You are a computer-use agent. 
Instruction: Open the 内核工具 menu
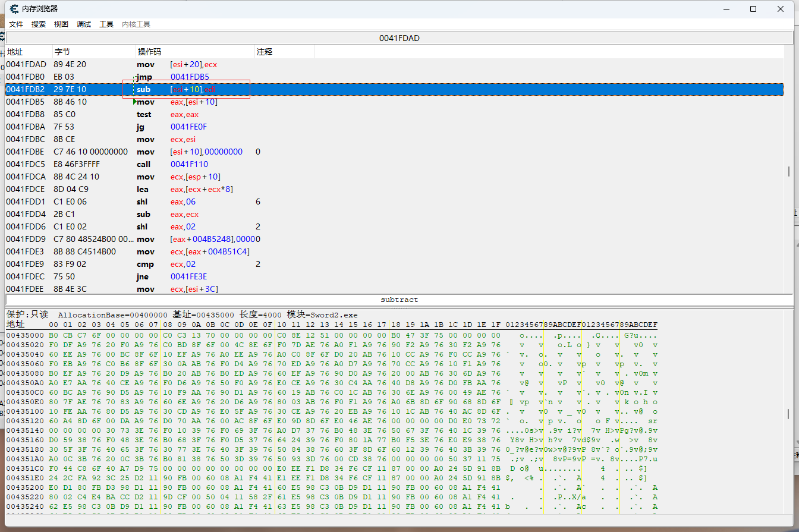(x=136, y=24)
